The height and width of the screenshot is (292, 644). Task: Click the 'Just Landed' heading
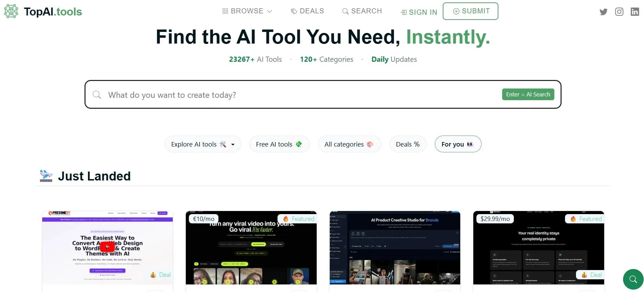point(94,176)
